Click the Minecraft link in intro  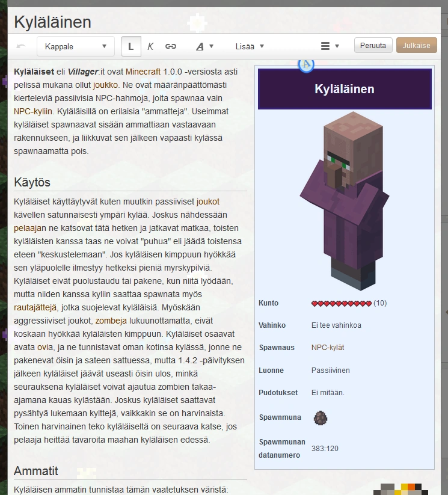point(143,72)
